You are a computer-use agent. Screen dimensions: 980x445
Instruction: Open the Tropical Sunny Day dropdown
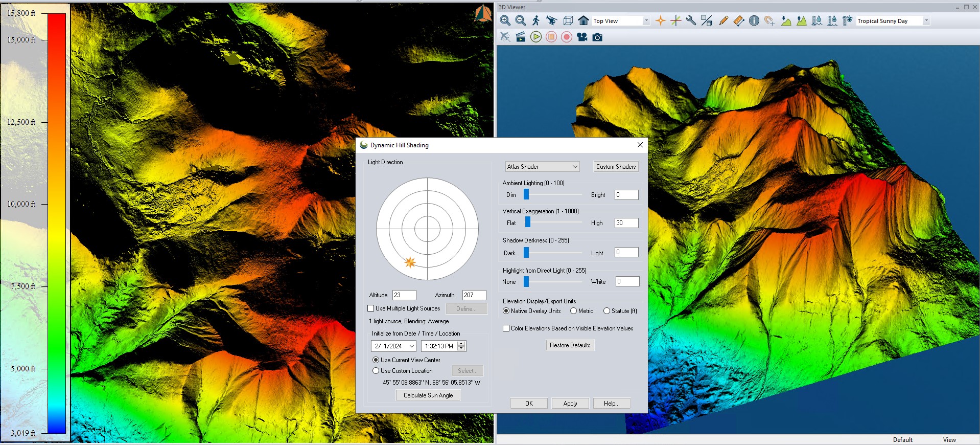[x=926, y=21]
